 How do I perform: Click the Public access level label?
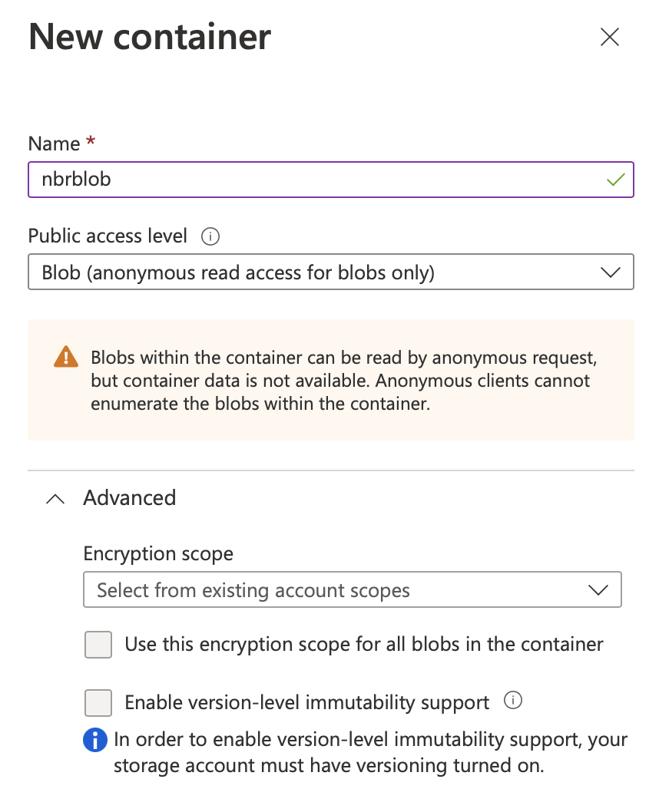[108, 236]
